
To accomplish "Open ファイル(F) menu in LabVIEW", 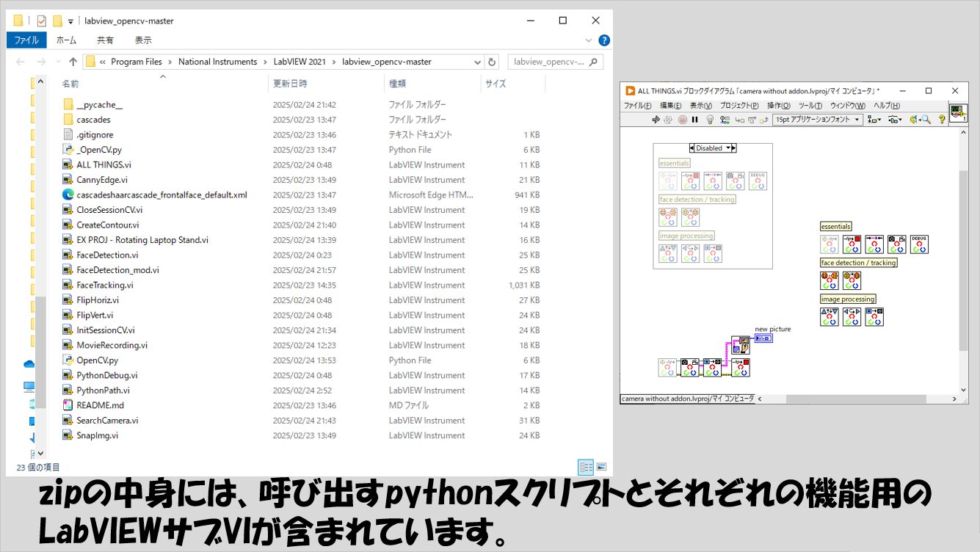I will pos(637,106).
